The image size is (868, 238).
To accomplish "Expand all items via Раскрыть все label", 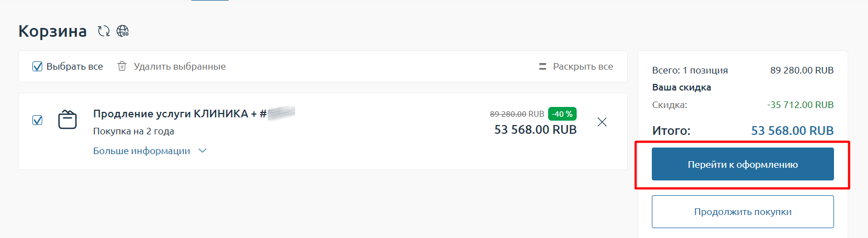I will [583, 66].
